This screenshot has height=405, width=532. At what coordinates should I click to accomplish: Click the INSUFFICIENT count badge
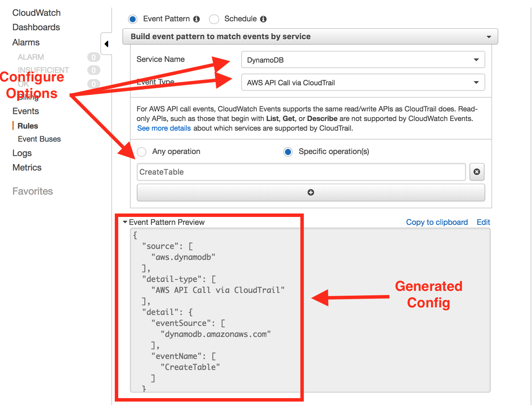93,70
